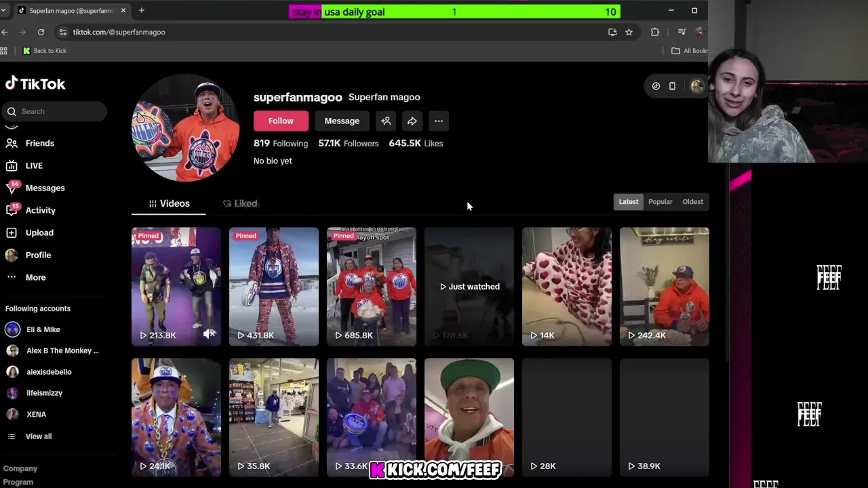
Task: Click 57.1K Followers count
Action: pyautogui.click(x=349, y=143)
